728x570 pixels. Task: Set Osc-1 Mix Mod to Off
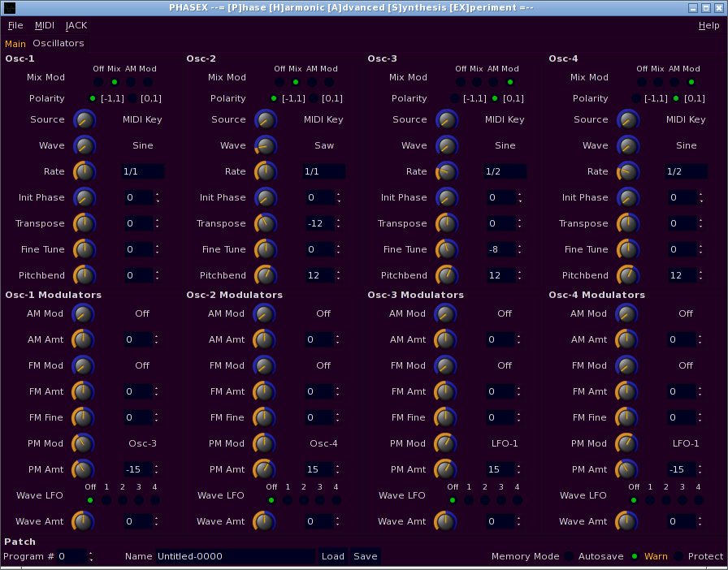98,82
